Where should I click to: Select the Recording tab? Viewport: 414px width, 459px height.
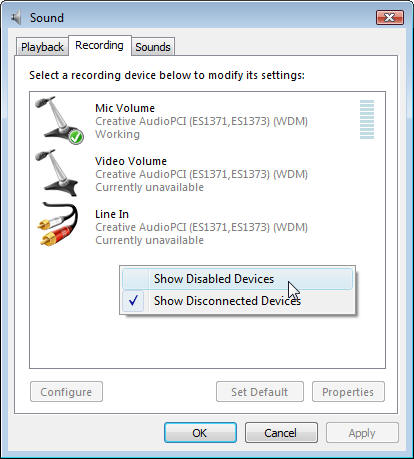(x=99, y=45)
